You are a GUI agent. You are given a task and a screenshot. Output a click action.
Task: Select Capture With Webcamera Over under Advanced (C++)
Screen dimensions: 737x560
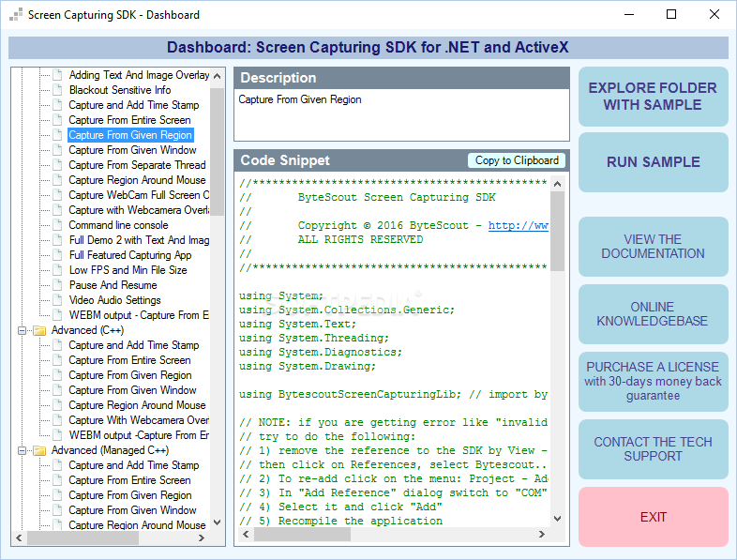coord(139,420)
